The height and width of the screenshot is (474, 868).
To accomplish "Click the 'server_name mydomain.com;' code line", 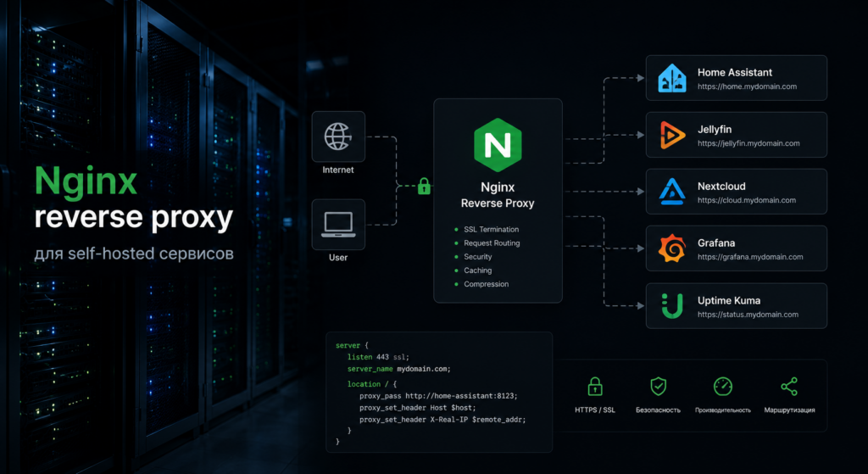I will tap(399, 369).
